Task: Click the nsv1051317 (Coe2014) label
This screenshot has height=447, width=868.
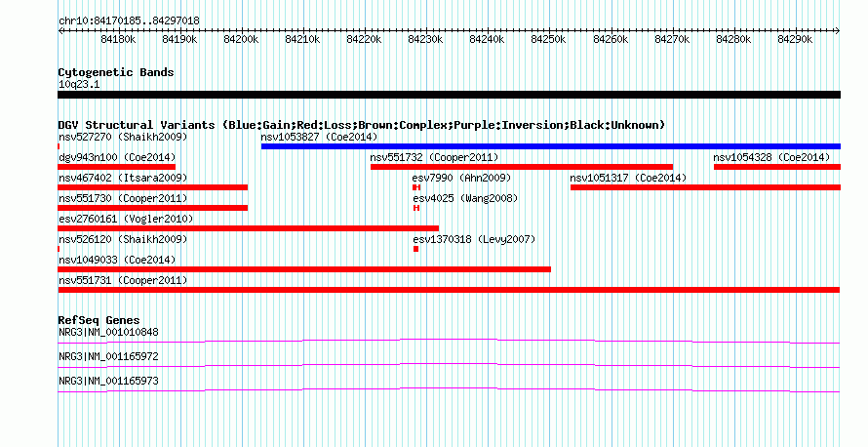Action: (628, 178)
